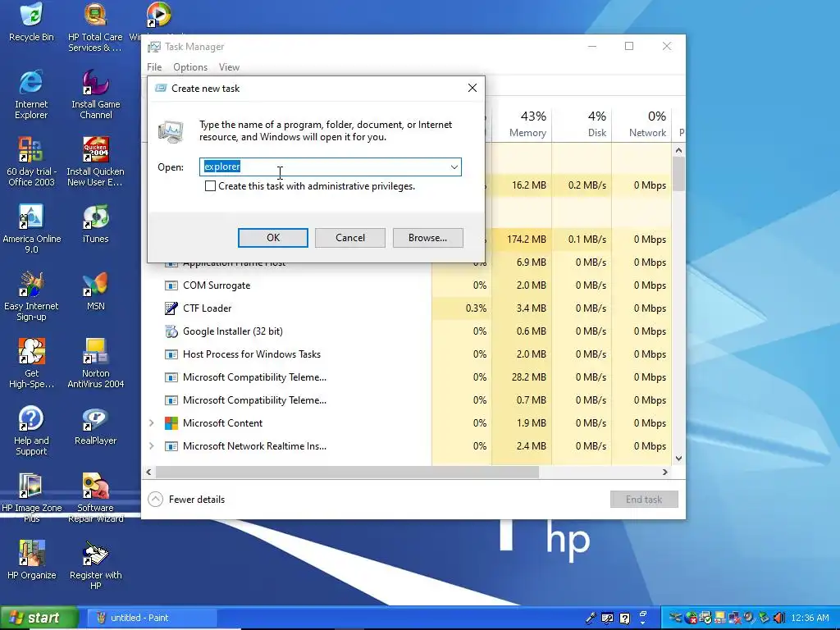Click the horizontal scrollbar left arrow
The width and height of the screenshot is (840, 630).
(149, 472)
